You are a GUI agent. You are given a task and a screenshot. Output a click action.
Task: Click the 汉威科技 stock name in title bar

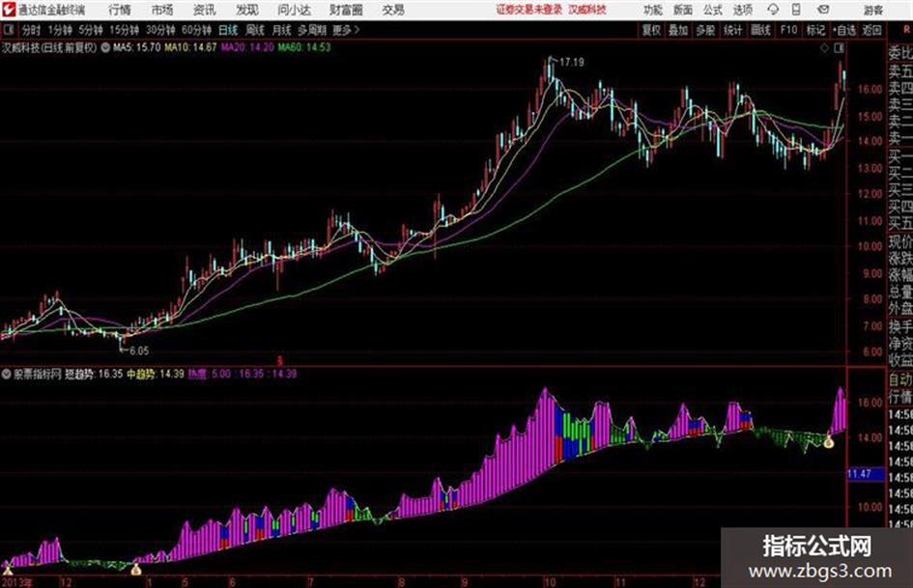coord(587,10)
